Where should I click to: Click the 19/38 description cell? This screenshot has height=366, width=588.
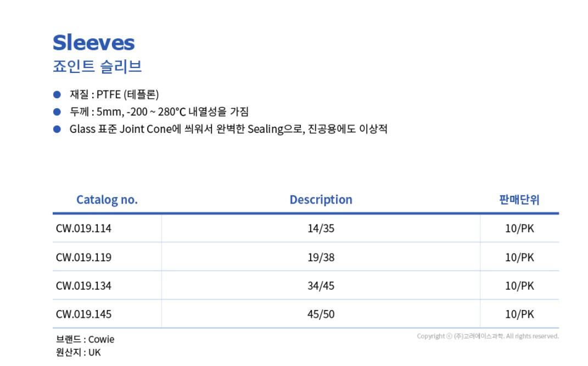pos(321,257)
